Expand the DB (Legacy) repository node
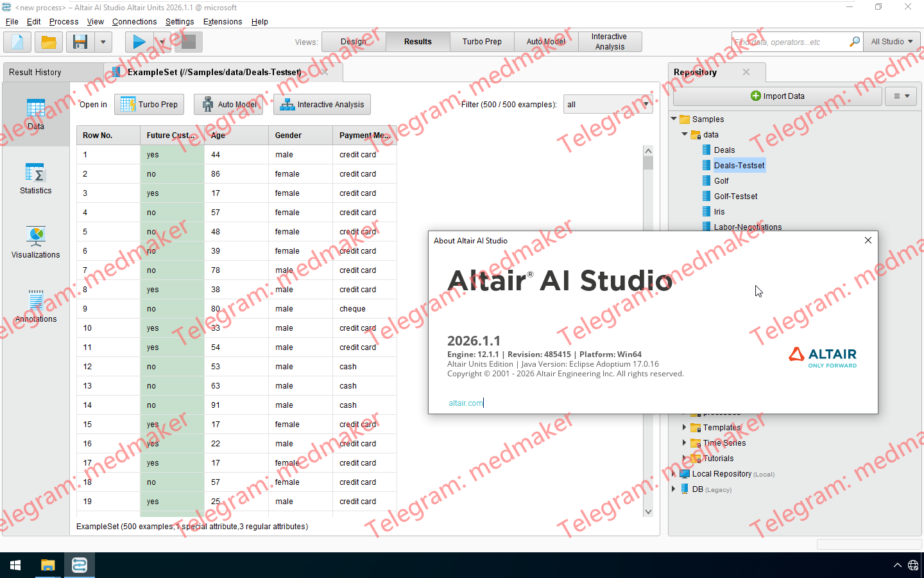This screenshot has height=578, width=924. [673, 489]
